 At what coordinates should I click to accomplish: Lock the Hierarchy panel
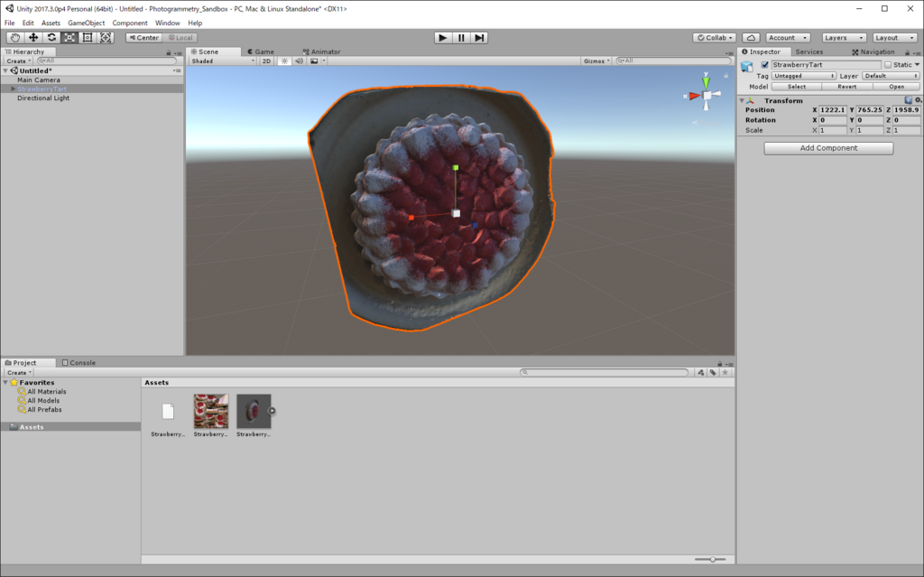[x=169, y=52]
